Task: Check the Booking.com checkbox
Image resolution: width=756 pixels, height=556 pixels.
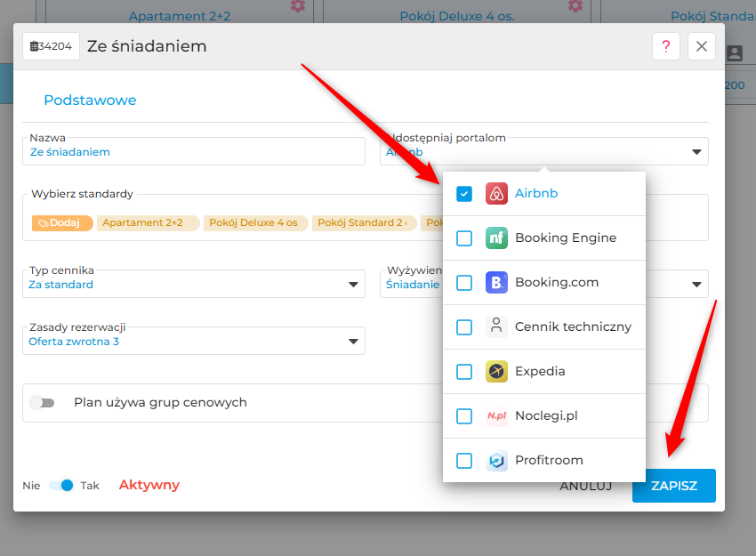Action: [463, 283]
